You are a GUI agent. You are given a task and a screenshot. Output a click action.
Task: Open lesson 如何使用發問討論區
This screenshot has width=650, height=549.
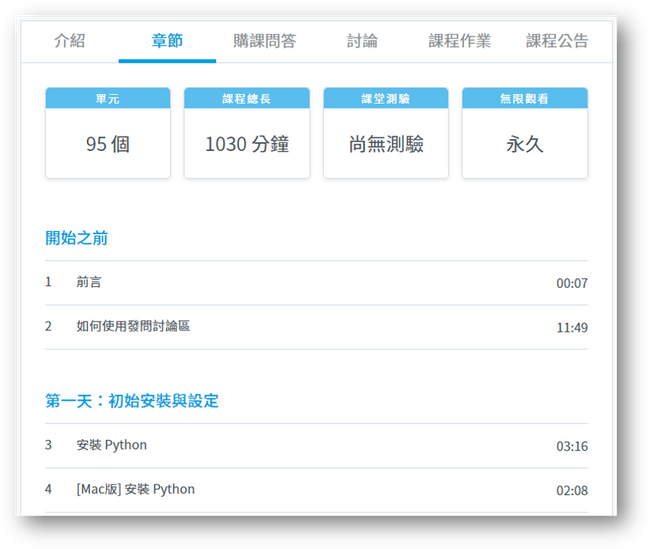point(133,326)
